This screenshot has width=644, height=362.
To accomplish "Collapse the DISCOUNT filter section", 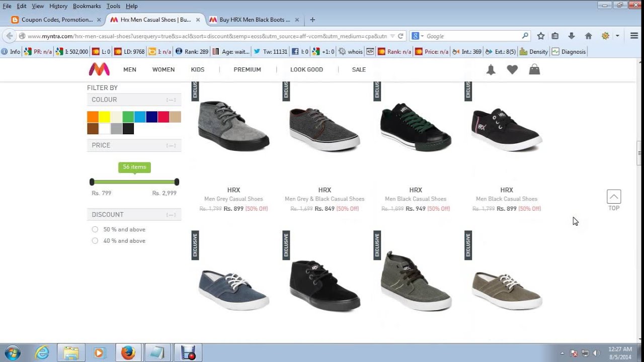I will coord(171,215).
